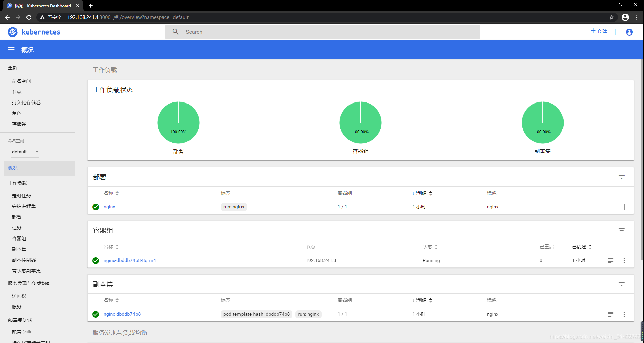Click the 容器组 pie chart

tap(361, 123)
